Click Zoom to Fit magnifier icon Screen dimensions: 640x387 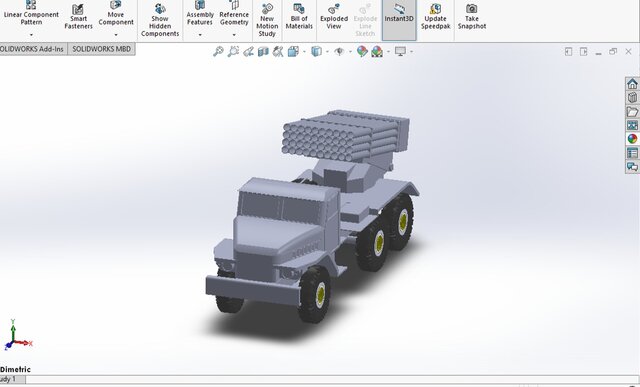(218, 51)
